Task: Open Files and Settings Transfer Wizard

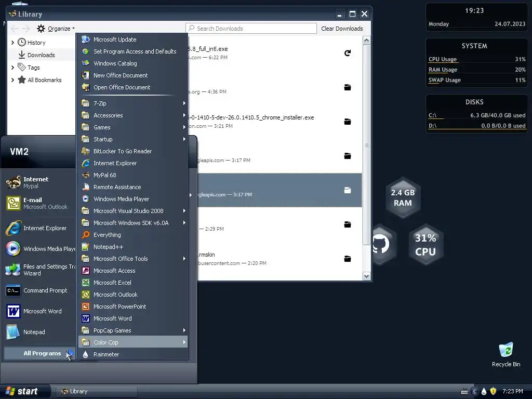Action: [x=39, y=270]
